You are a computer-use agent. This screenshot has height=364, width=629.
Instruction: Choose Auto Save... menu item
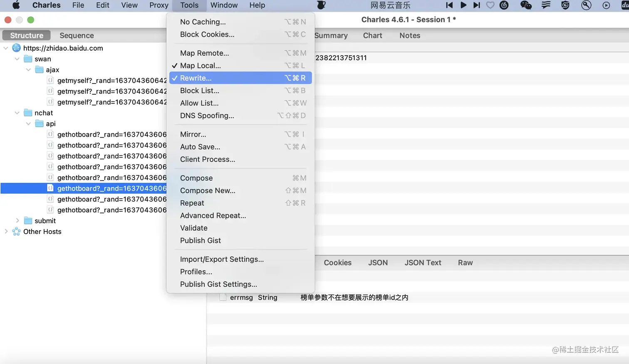click(x=240, y=146)
